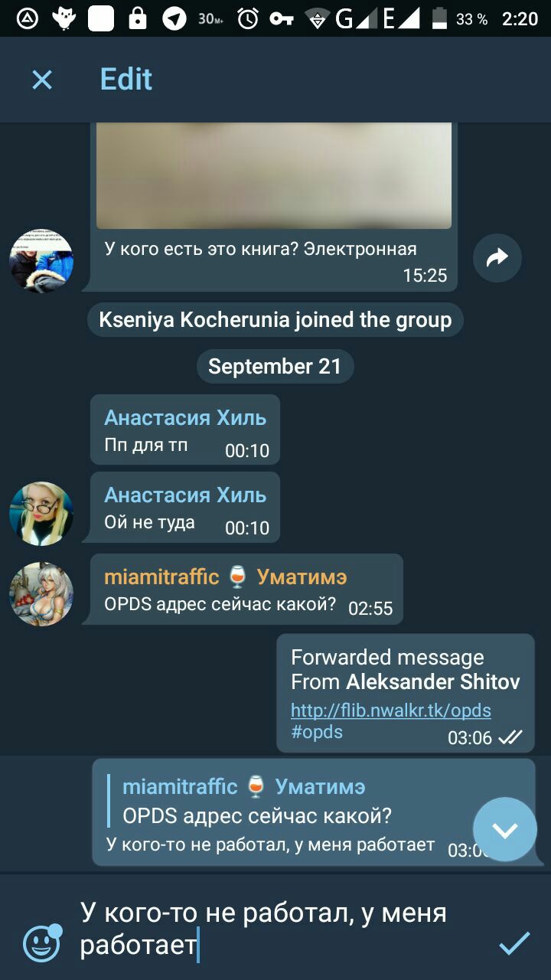Tap the lock icon in the status bar
Screen dimensions: 551x980
138,18
